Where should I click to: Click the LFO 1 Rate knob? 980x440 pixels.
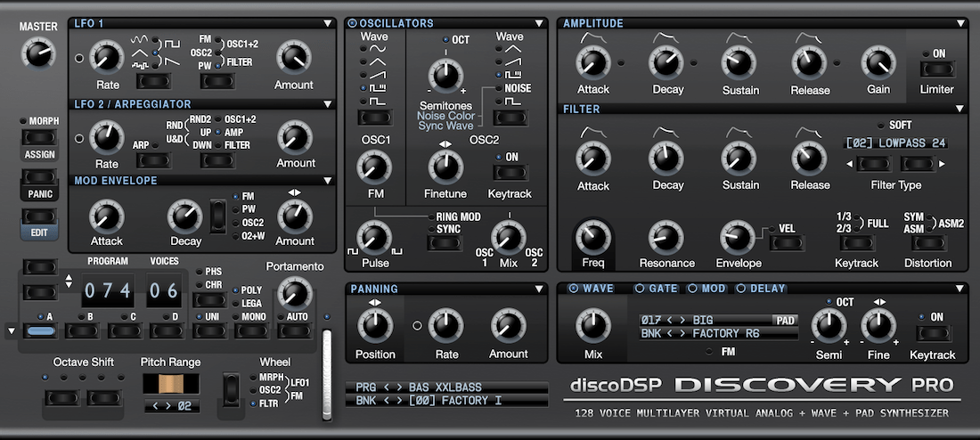point(107,58)
